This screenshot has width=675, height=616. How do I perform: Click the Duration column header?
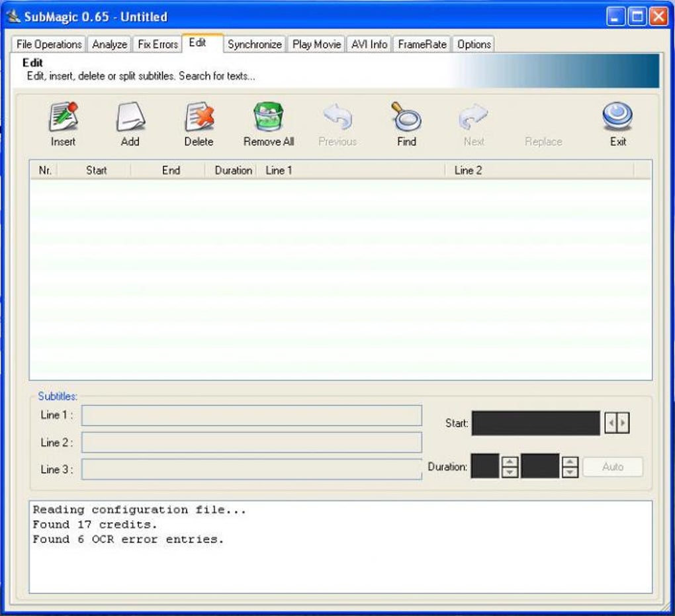click(231, 171)
